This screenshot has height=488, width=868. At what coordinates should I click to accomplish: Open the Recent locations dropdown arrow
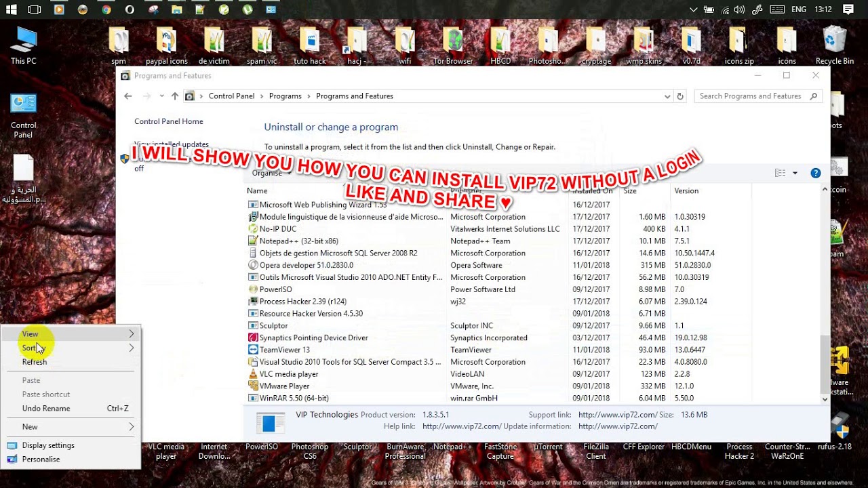click(161, 96)
